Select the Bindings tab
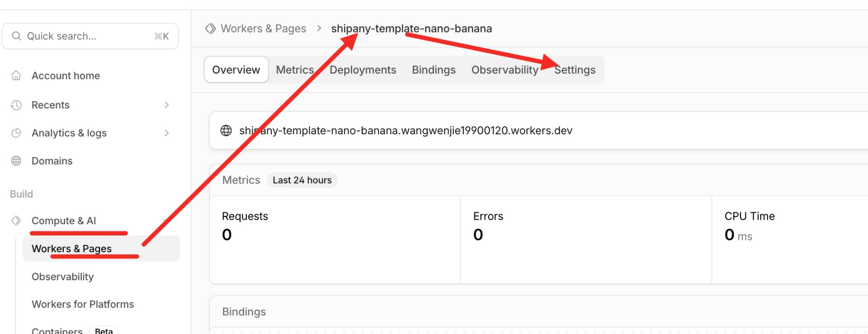The image size is (868, 334). 434,70
